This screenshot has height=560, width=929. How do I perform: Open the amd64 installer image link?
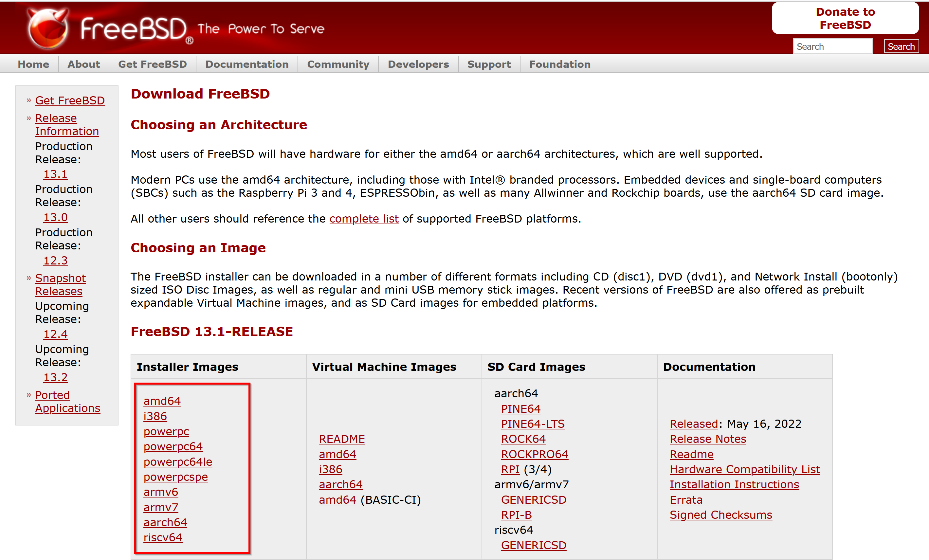click(162, 401)
